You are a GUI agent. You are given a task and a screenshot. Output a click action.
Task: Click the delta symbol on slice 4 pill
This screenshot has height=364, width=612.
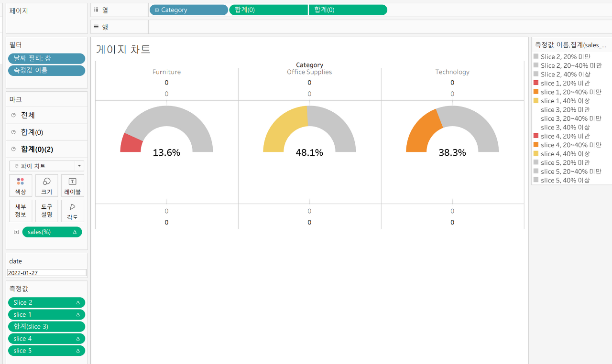[78, 338]
